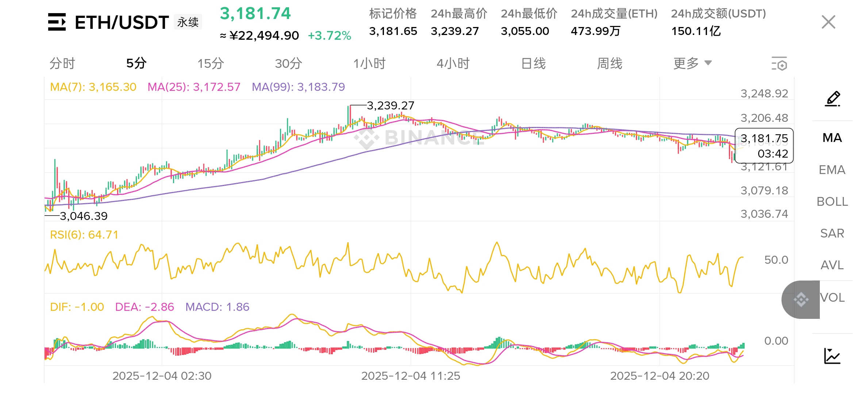
Task: Open the ETH/USDT pair selector
Action: pyautogui.click(x=122, y=23)
